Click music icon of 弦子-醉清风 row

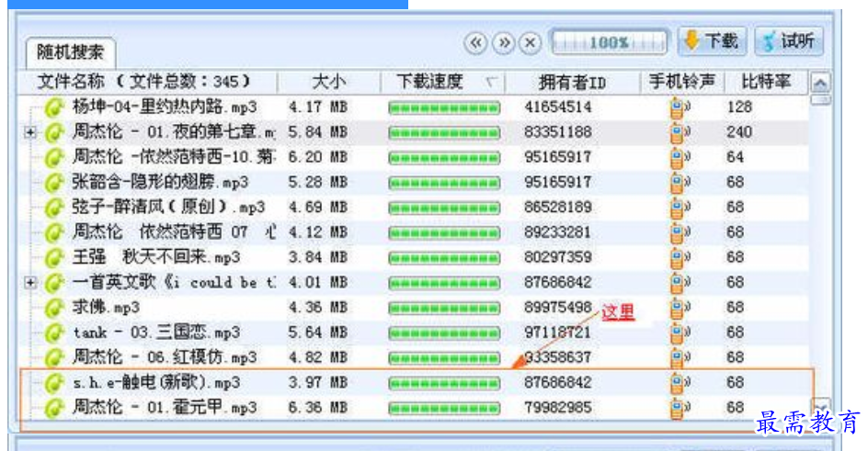tap(54, 208)
